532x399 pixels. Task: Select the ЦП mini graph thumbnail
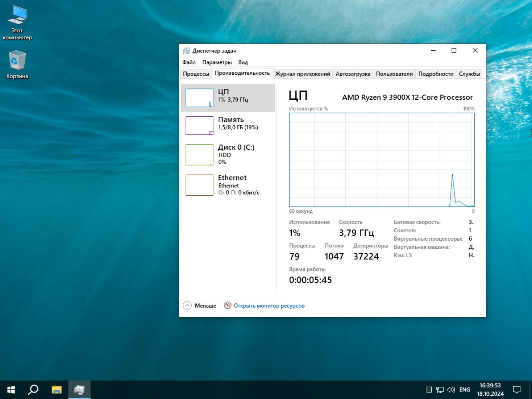point(199,98)
